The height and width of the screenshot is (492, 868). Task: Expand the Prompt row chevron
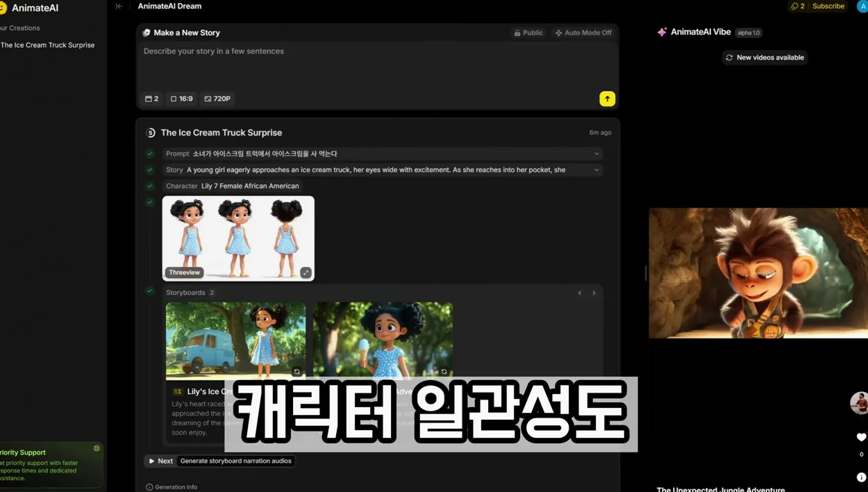596,154
